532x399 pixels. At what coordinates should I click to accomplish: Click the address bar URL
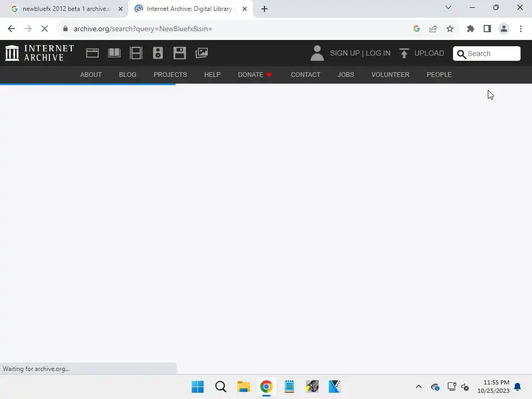(143, 29)
